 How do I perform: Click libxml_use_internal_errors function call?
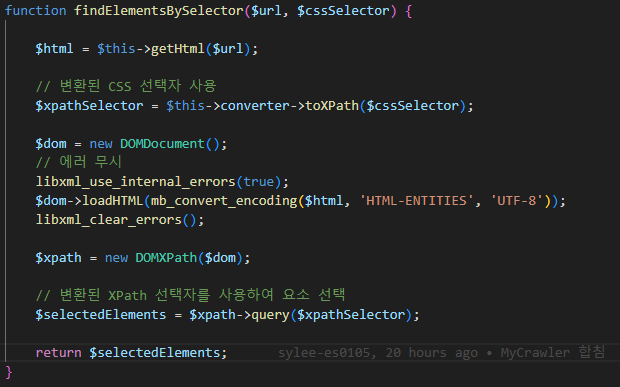(x=136, y=181)
